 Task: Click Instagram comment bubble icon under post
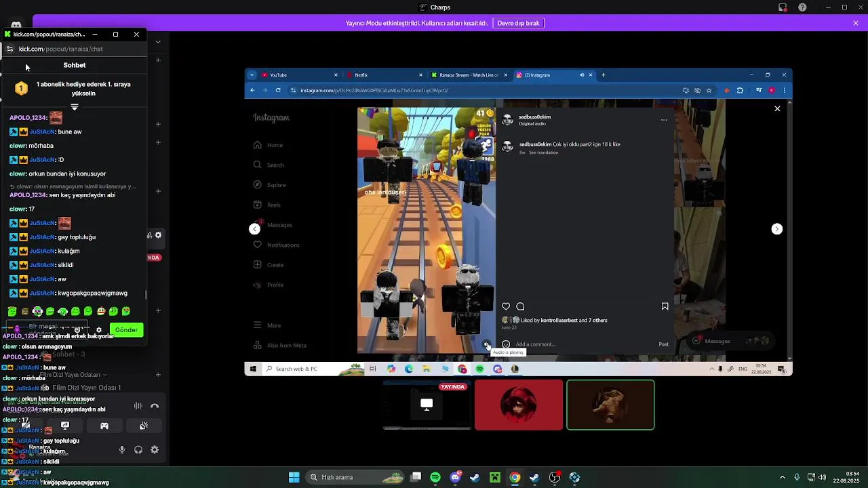click(520, 306)
